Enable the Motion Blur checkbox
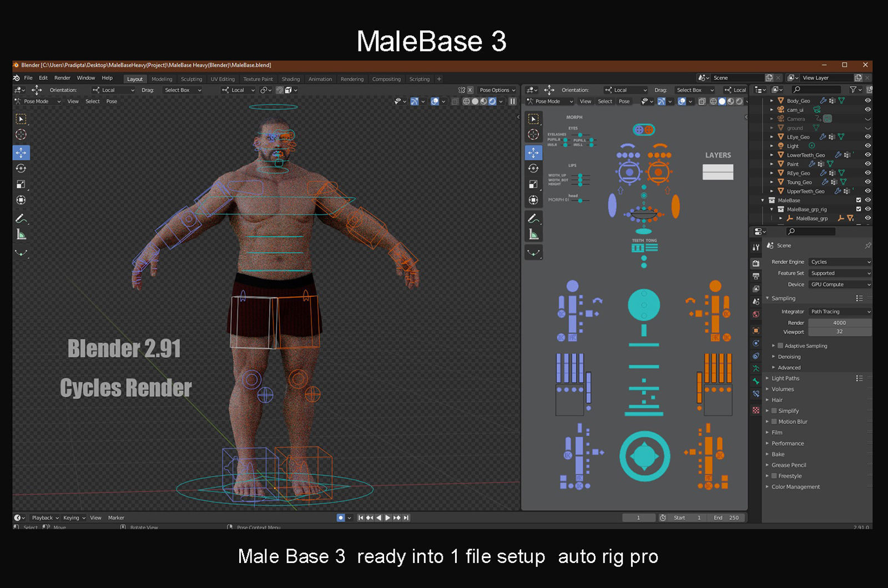The width and height of the screenshot is (888, 588). coord(774,422)
